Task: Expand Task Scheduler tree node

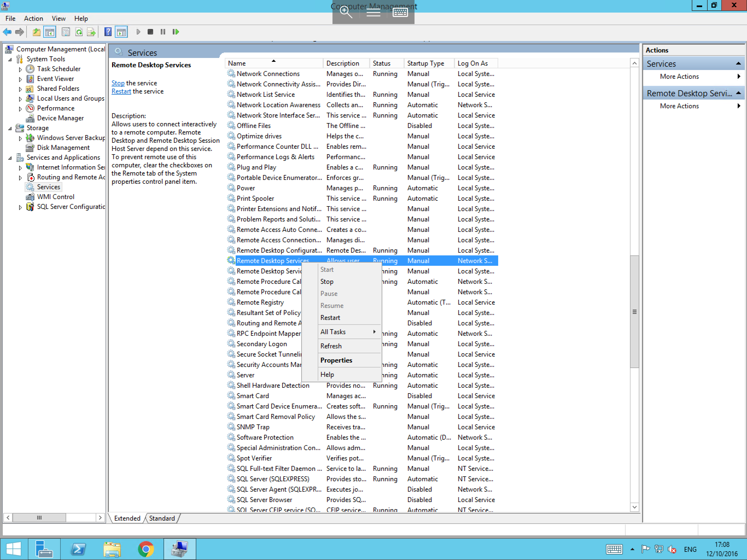Action: [x=20, y=69]
